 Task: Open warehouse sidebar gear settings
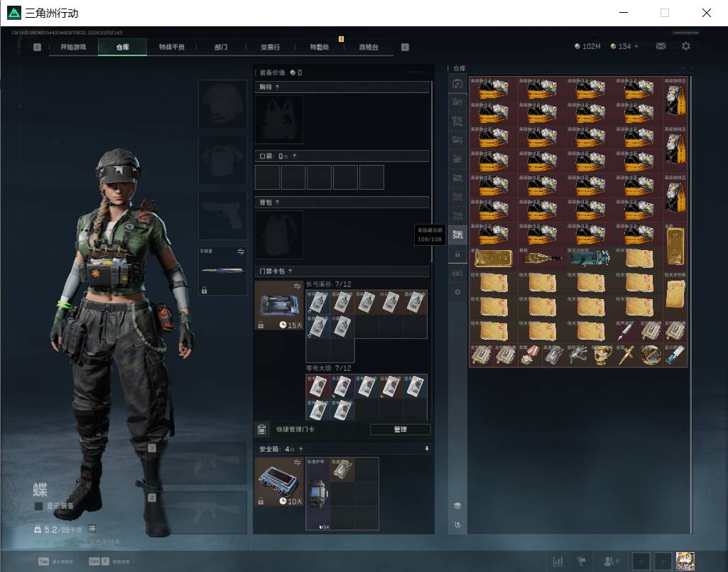pyautogui.click(x=457, y=292)
